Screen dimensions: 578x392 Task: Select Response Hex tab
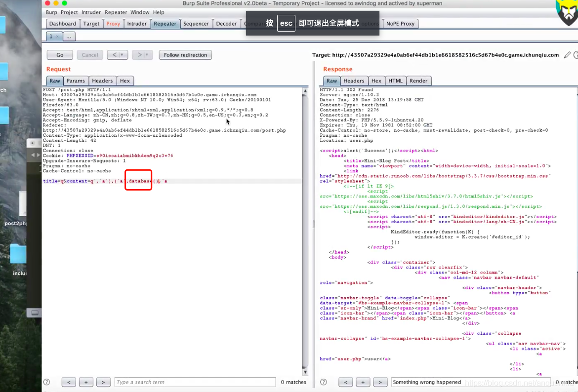(x=376, y=80)
